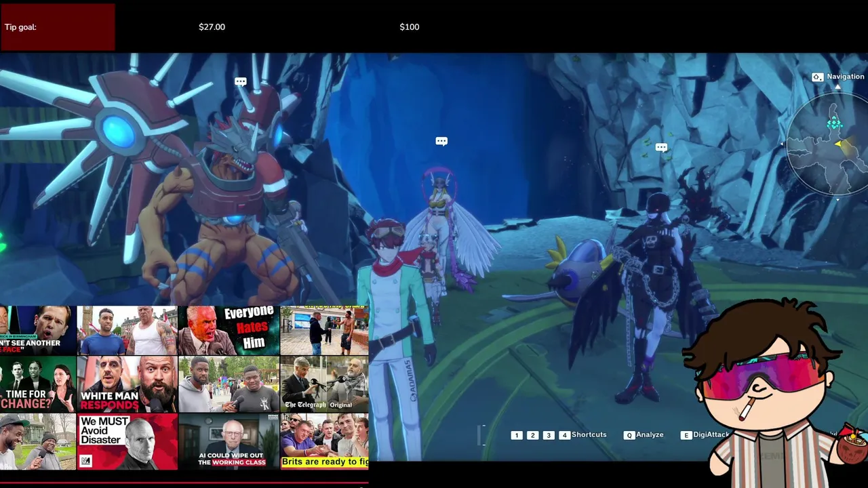This screenshot has height=488, width=868.
Task: Click the coconut drink emote
Action: click(x=853, y=443)
